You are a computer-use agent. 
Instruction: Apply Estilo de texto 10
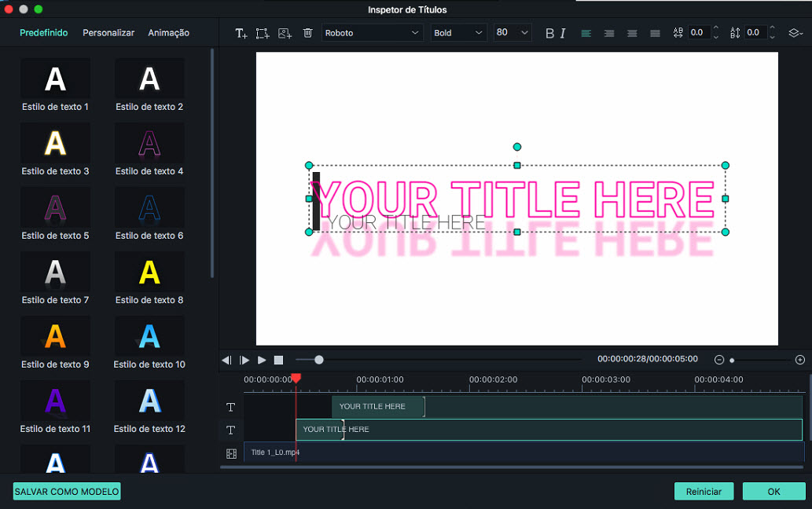click(149, 343)
